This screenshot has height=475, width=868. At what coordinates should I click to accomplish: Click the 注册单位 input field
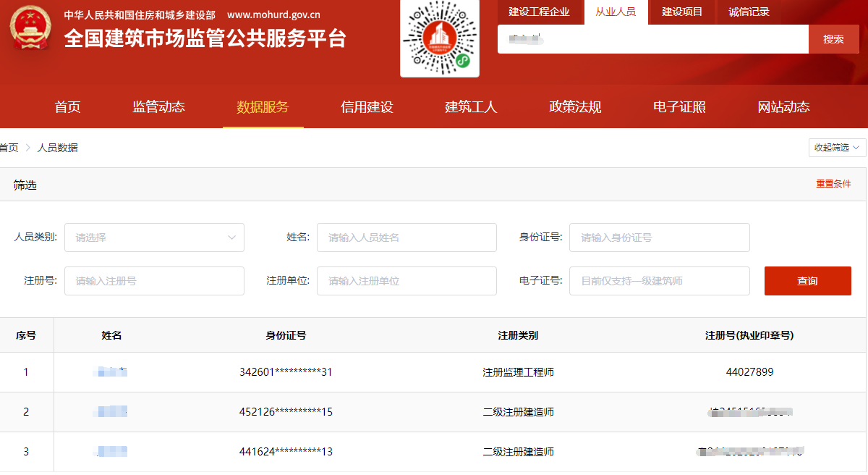pyautogui.click(x=407, y=281)
